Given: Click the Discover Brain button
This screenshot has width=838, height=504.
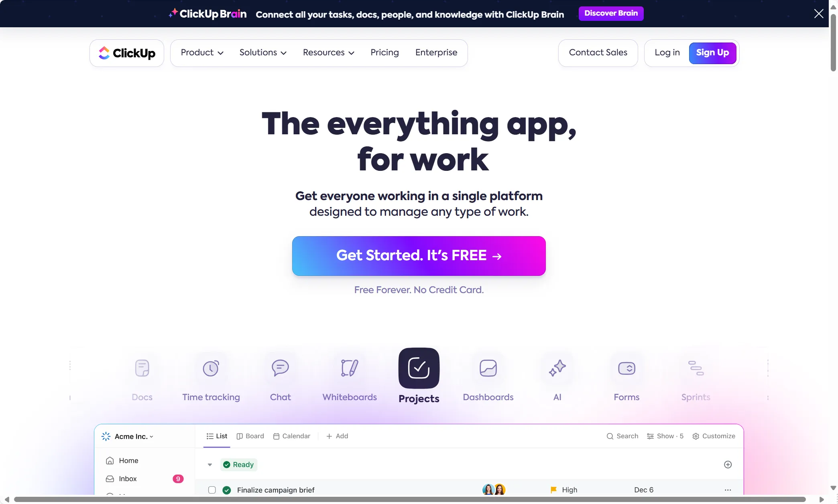Looking at the screenshot, I should (x=611, y=13).
